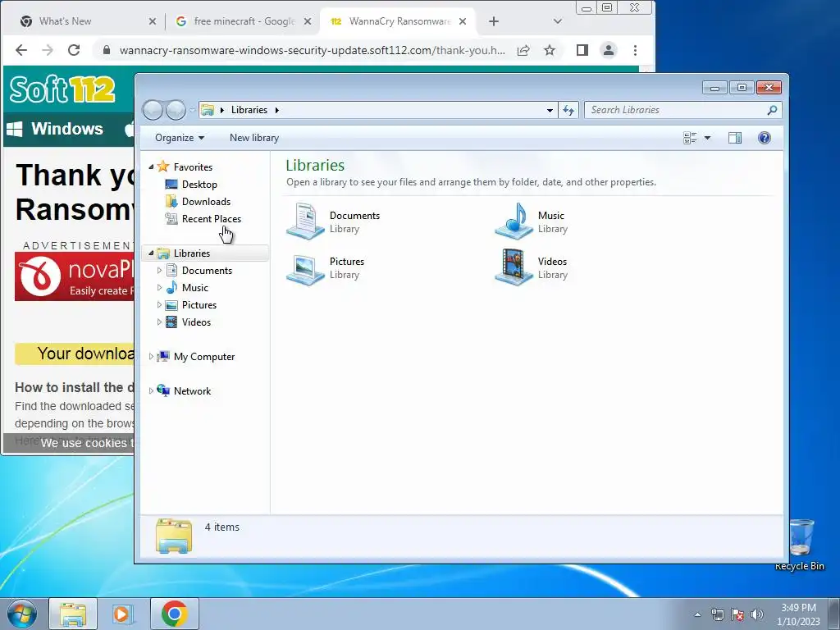Click the Explorer refresh button
The width and height of the screenshot is (840, 630).
click(568, 111)
